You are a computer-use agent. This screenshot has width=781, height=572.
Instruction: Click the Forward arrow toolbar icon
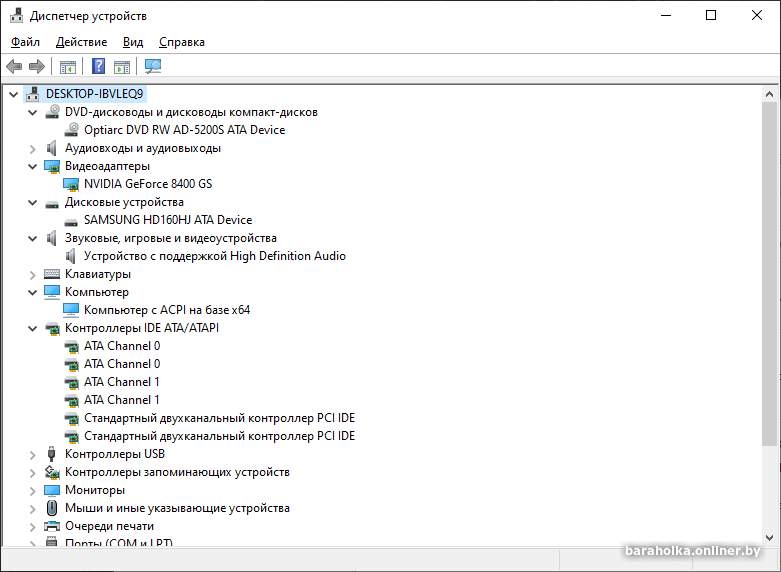pyautogui.click(x=37, y=66)
